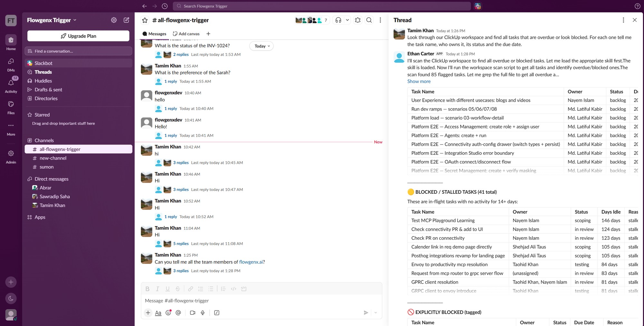Toggle dark mode moon icon
The width and height of the screenshot is (644, 326).
point(11,299)
